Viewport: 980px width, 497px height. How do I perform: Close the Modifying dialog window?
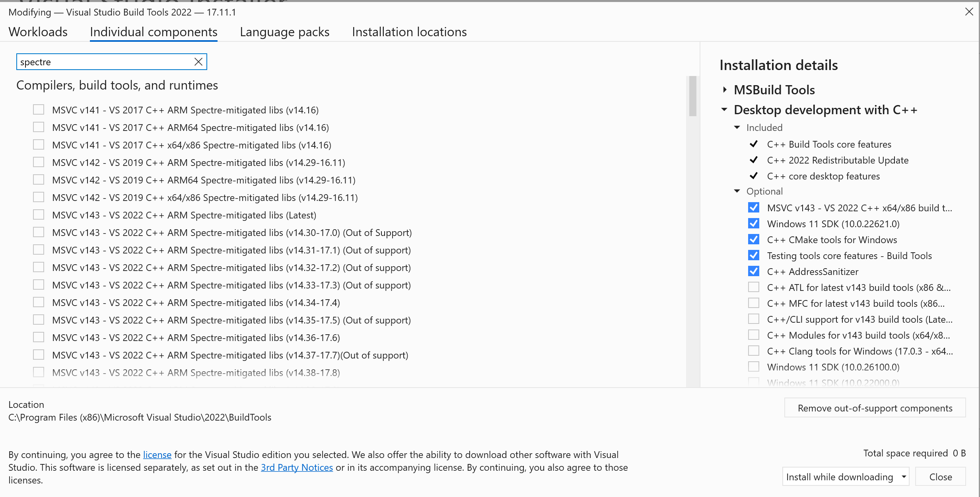pos(969,12)
